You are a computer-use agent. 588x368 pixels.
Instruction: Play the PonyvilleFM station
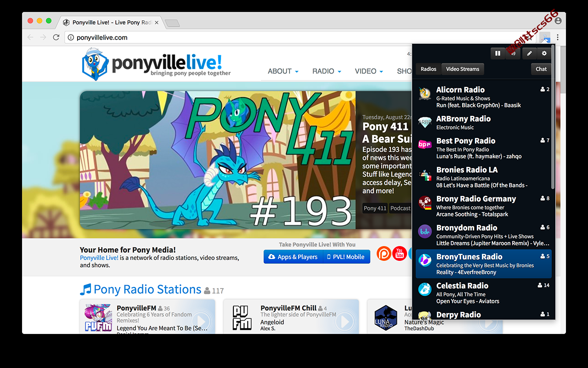pyautogui.click(x=201, y=322)
